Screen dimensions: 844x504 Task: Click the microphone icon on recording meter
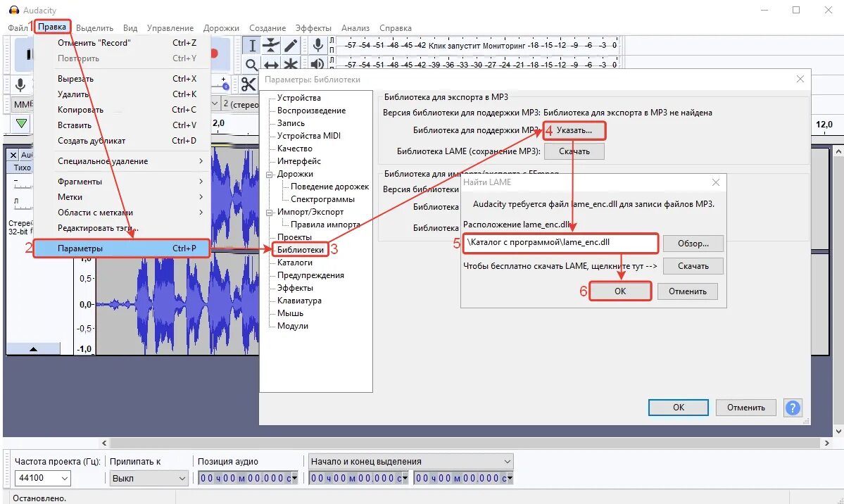(318, 44)
